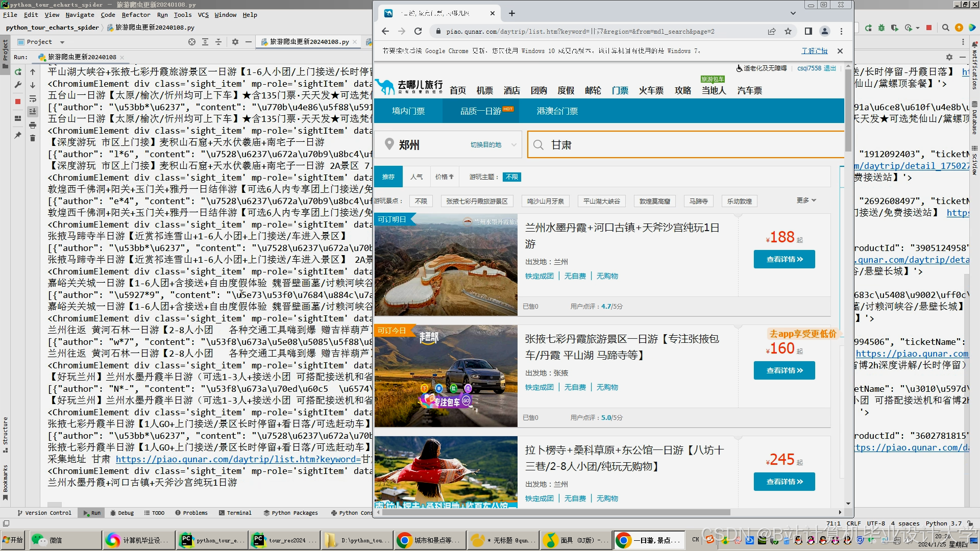Click the red Stop process button
This screenshot has height=551, width=980.
18,101
